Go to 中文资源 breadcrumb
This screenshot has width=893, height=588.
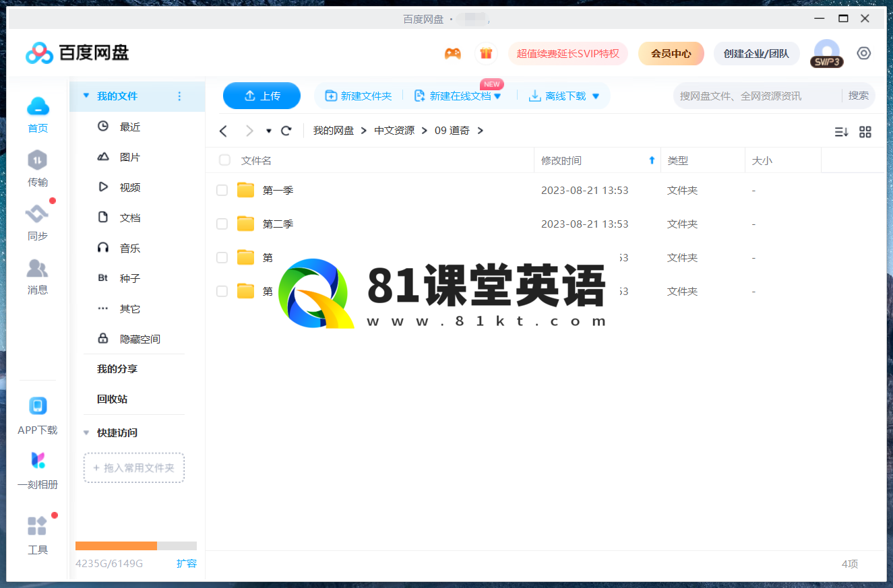[394, 131]
